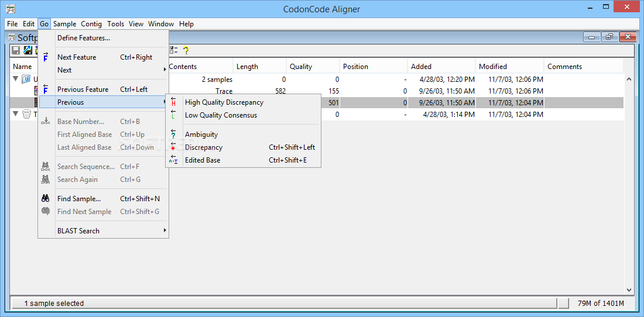Choose Low Quality Consensus from the submenu
This screenshot has width=644, height=317.
(x=243, y=115)
